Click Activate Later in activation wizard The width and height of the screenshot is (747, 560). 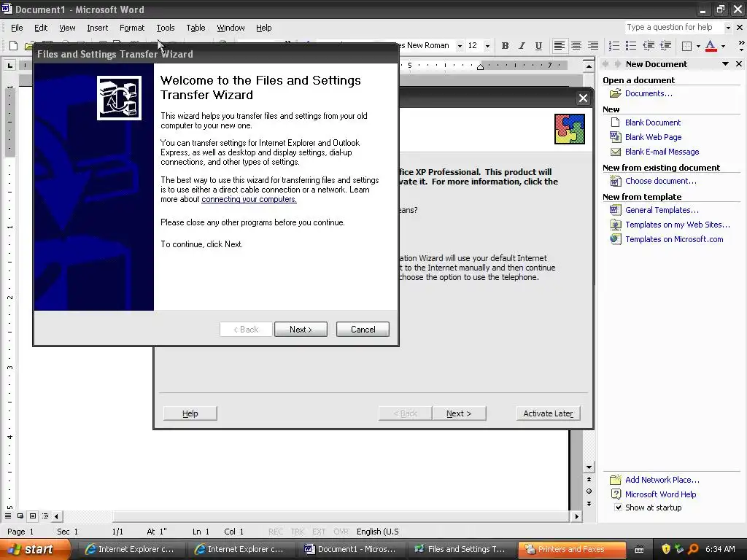[x=548, y=413]
